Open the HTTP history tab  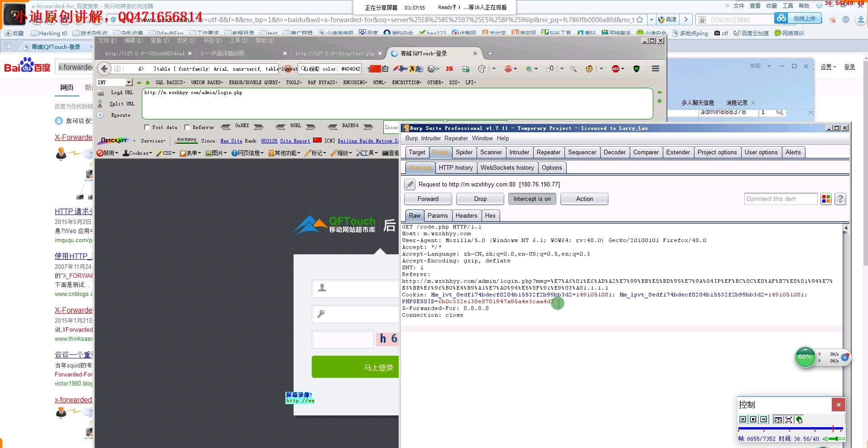[455, 168]
